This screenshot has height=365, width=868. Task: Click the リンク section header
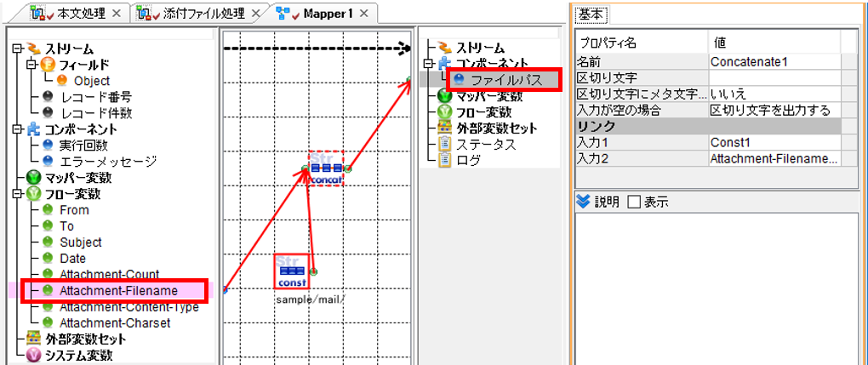[x=709, y=126]
